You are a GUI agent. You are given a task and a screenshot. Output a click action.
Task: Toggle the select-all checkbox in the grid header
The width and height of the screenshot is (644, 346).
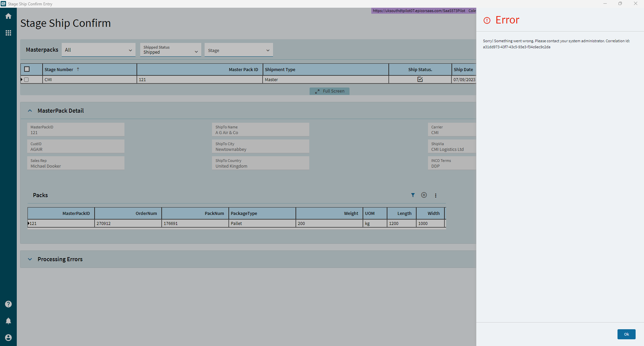[26, 69]
